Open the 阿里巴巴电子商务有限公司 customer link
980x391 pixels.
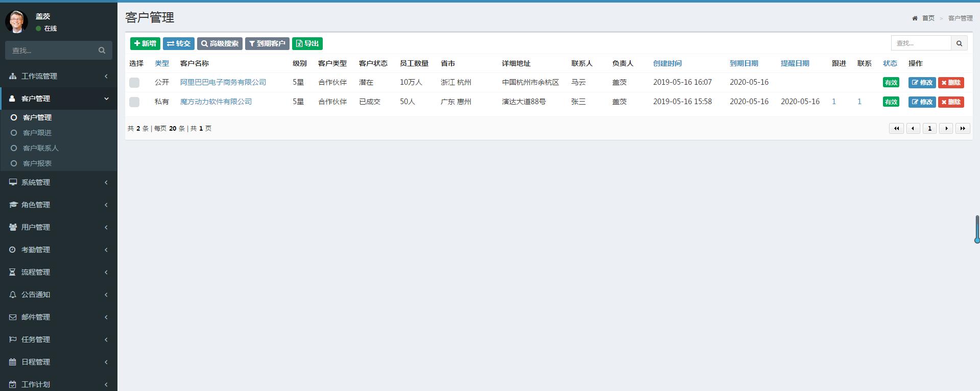coord(223,82)
